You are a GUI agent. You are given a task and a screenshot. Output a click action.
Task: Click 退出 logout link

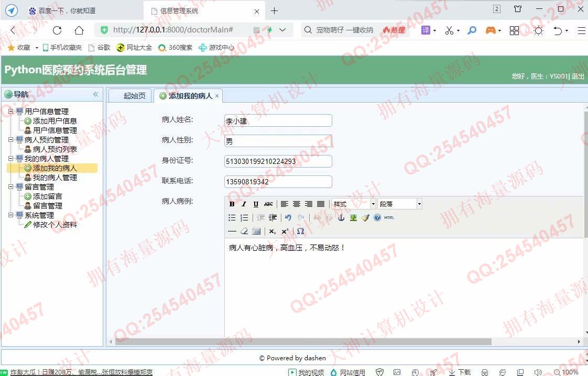click(x=578, y=76)
